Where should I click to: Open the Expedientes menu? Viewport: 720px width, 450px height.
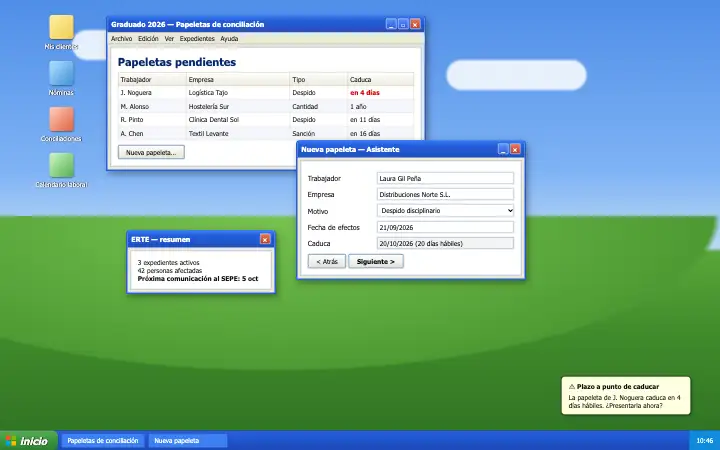coord(197,39)
